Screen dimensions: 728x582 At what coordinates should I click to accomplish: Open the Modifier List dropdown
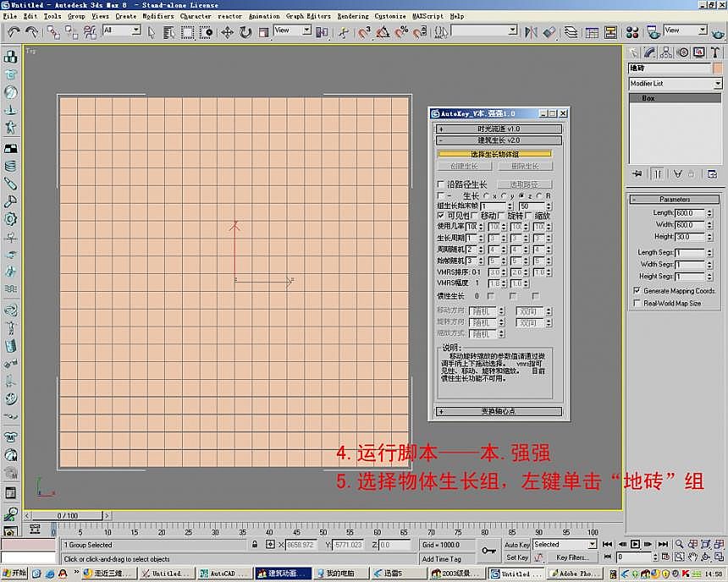[x=674, y=84]
